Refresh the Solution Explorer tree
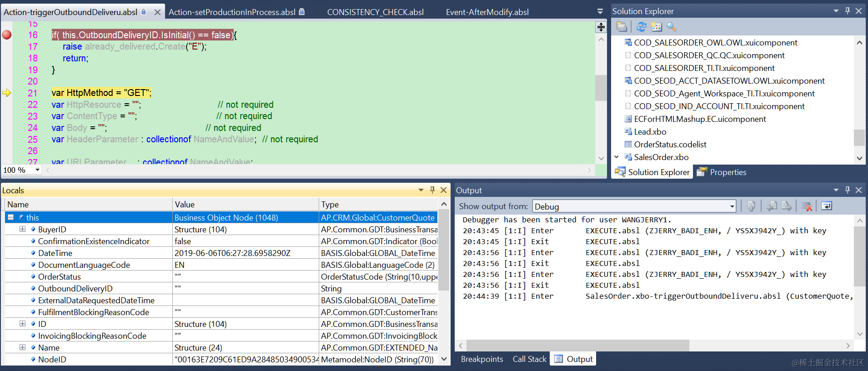This screenshot has height=371, width=868. [x=641, y=27]
